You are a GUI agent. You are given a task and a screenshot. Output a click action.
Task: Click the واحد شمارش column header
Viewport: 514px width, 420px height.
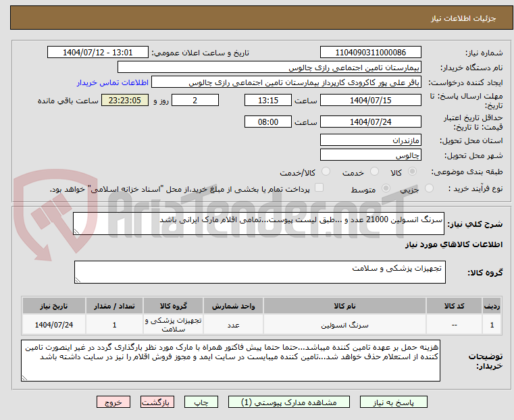click(233, 306)
